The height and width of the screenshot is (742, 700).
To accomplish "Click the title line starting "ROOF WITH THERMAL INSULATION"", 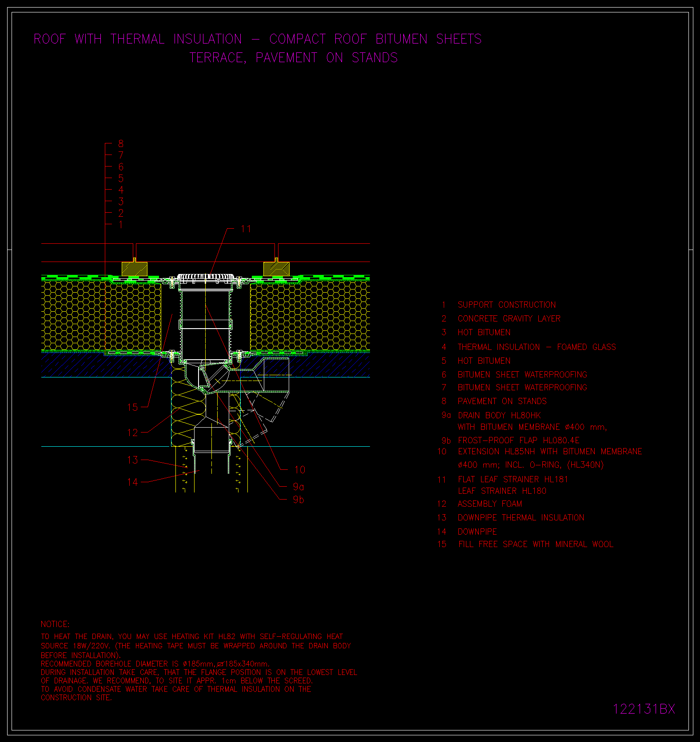I will pyautogui.click(x=258, y=39).
